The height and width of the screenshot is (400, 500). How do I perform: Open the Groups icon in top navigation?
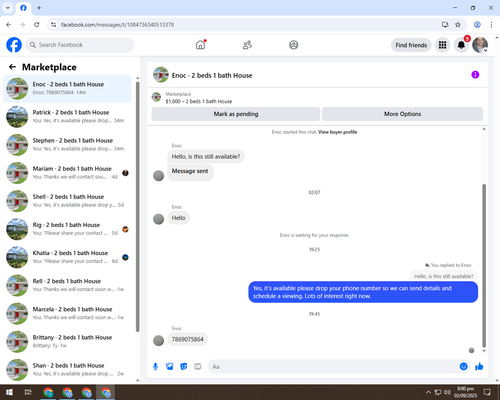pos(294,45)
